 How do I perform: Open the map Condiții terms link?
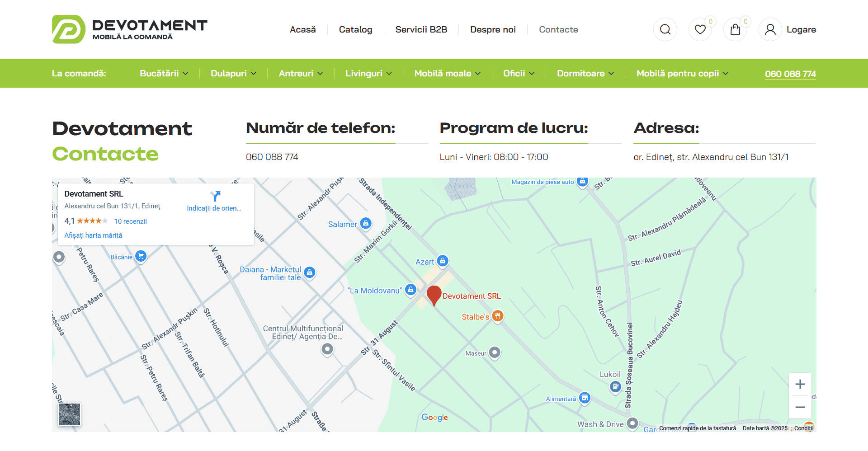(x=804, y=428)
